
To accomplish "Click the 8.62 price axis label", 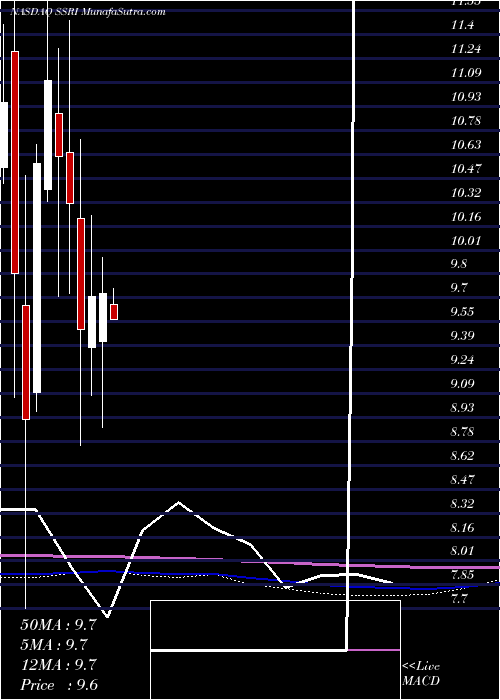I will pyautogui.click(x=463, y=456).
